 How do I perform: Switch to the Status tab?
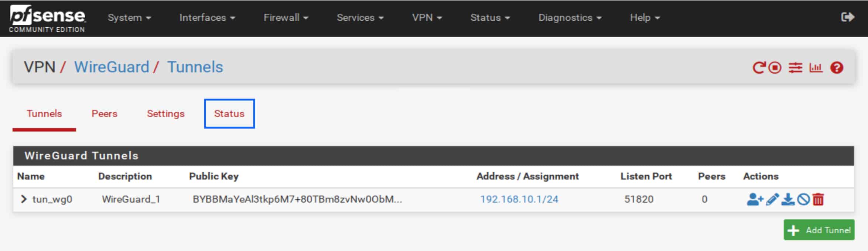(229, 114)
